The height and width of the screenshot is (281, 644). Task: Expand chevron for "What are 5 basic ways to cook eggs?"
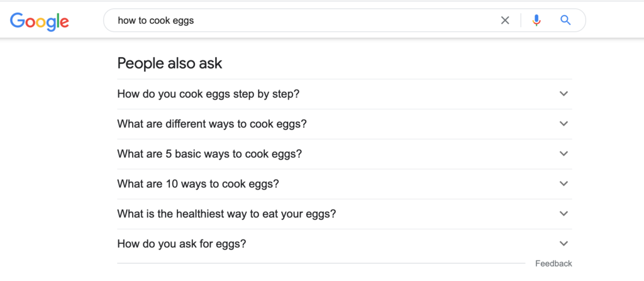point(563,154)
